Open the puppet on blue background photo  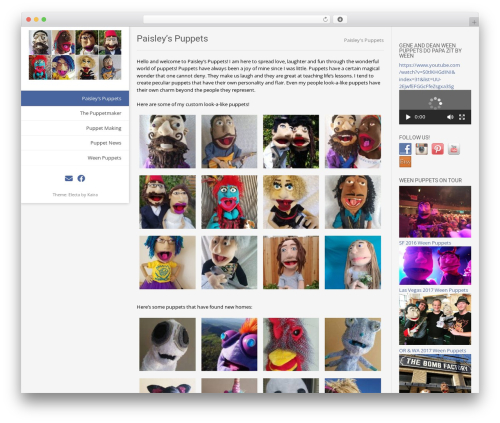click(x=353, y=262)
